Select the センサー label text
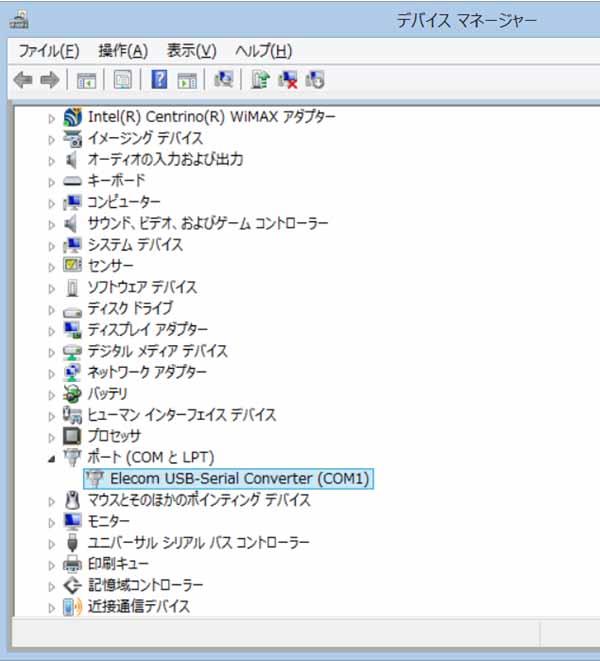This screenshot has height=661, width=600. pyautogui.click(x=110, y=266)
